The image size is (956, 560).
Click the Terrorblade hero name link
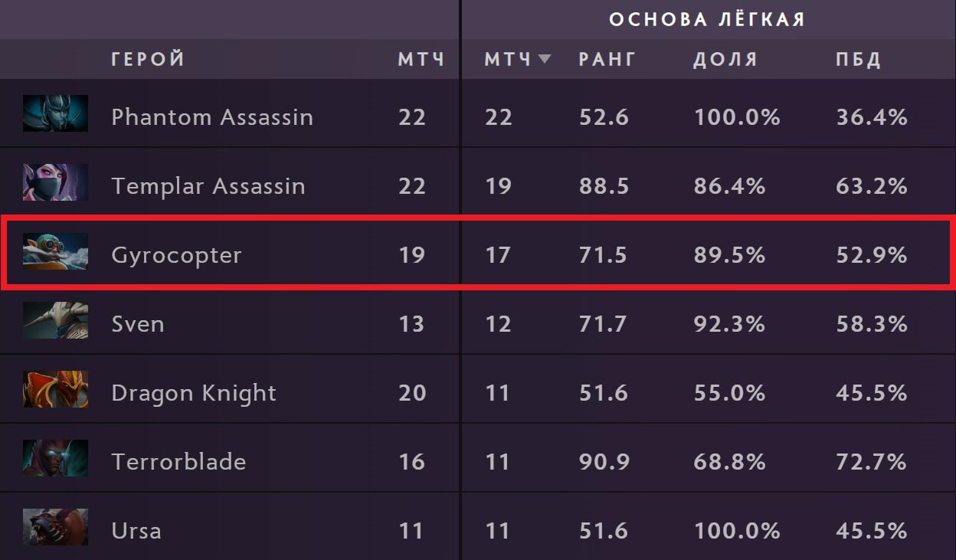pos(178,462)
